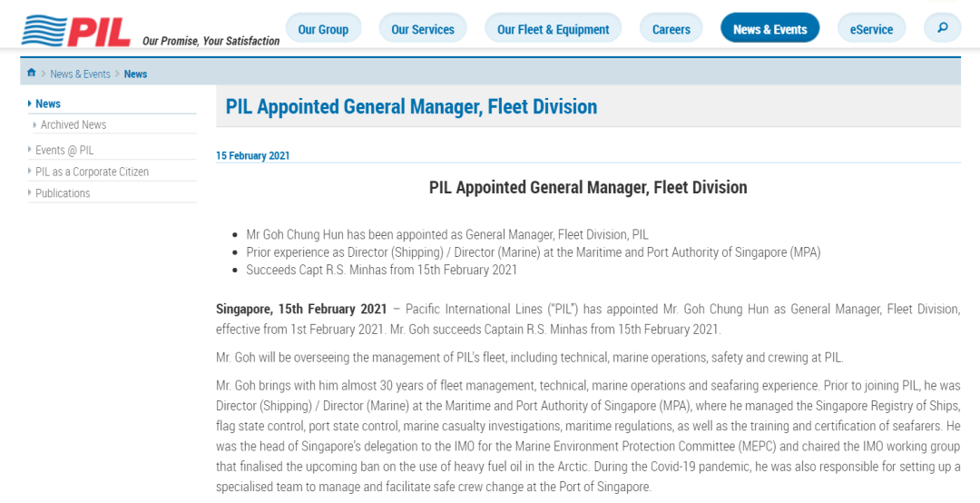Click the News breadcrumb link
Image resolution: width=980 pixels, height=503 pixels.
(x=135, y=74)
